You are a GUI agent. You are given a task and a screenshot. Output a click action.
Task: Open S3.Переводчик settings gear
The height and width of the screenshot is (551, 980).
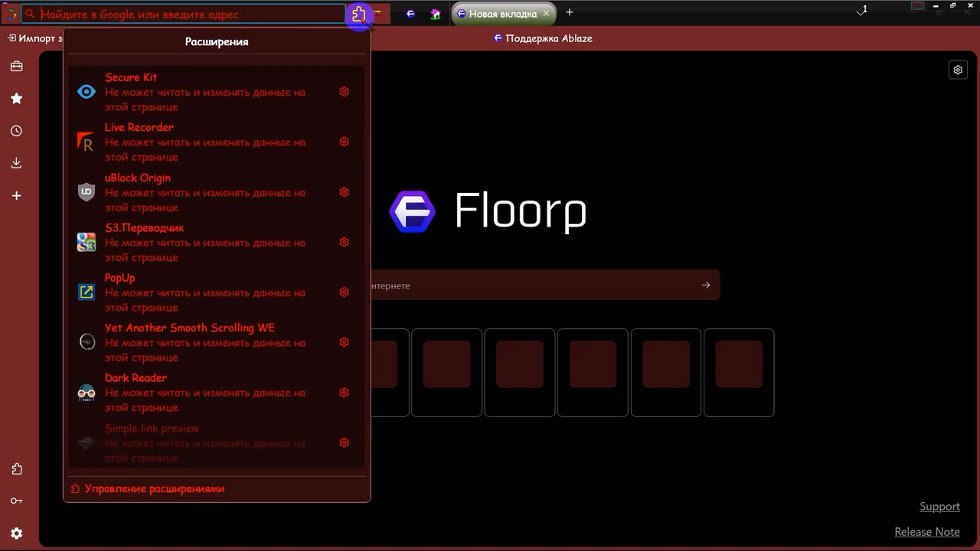pyautogui.click(x=345, y=242)
